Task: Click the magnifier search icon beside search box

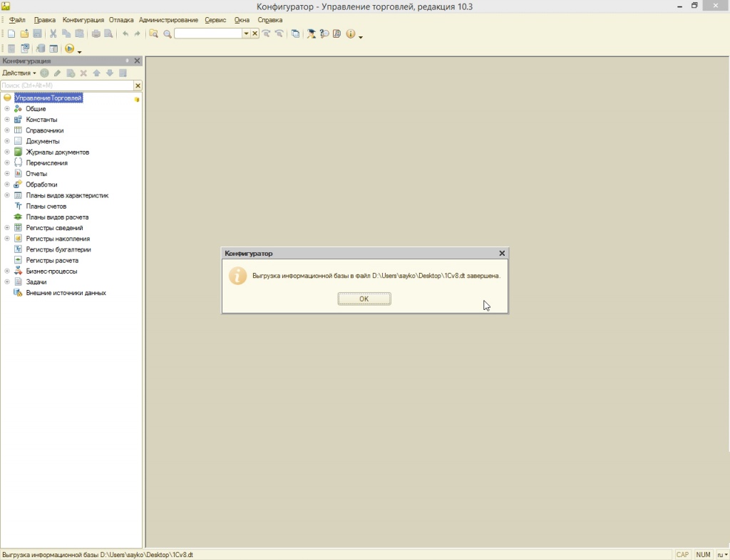Action: 168,33
